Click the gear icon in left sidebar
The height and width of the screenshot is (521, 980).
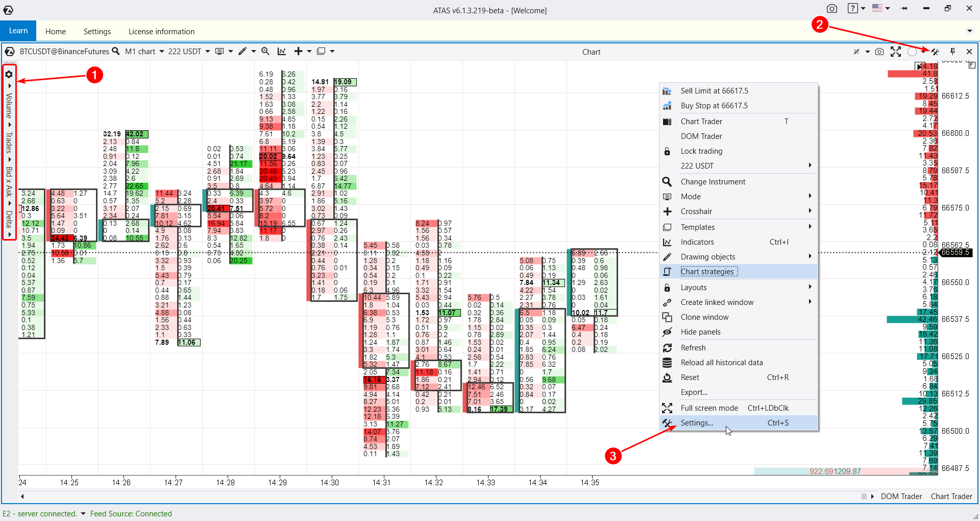[9, 75]
